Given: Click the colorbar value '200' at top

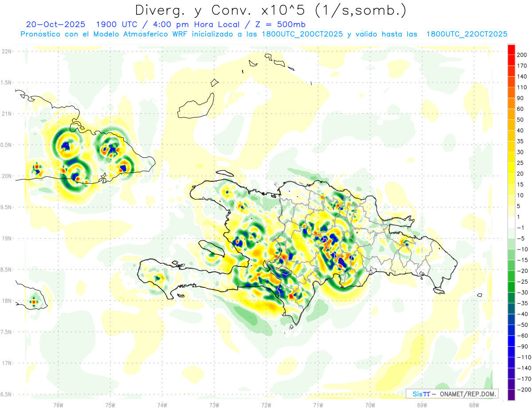Looking at the screenshot, I should [523, 55].
